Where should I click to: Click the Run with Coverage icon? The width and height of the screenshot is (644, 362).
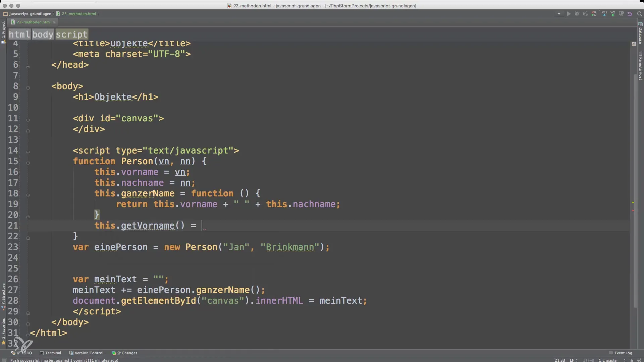pyautogui.click(x=585, y=14)
